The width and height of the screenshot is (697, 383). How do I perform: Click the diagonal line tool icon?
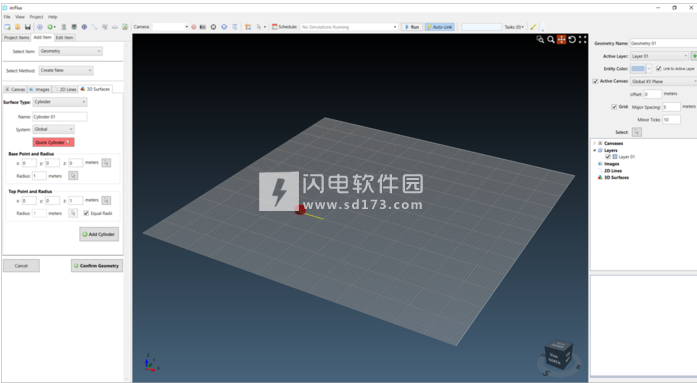(x=94, y=27)
